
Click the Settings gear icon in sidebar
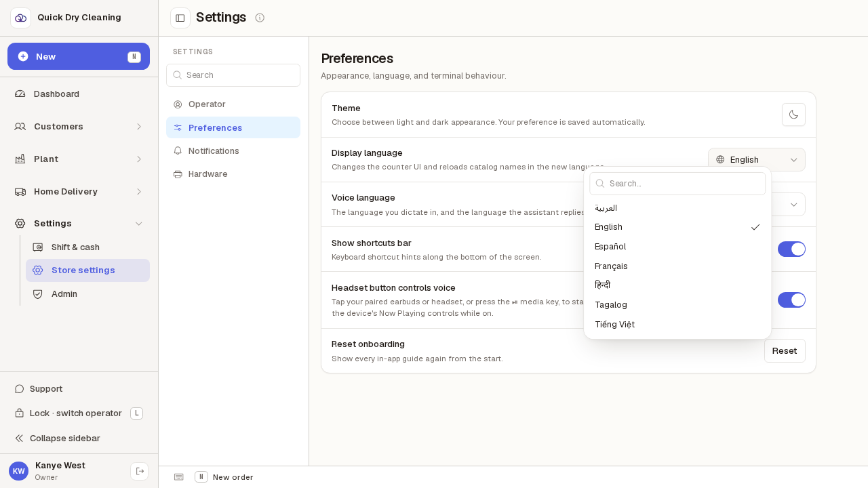pos(20,223)
